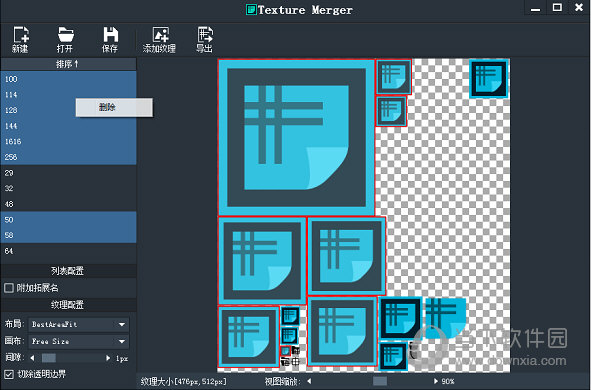
Task: Enable the 附加拓展名 checkbox
Action: [9, 288]
